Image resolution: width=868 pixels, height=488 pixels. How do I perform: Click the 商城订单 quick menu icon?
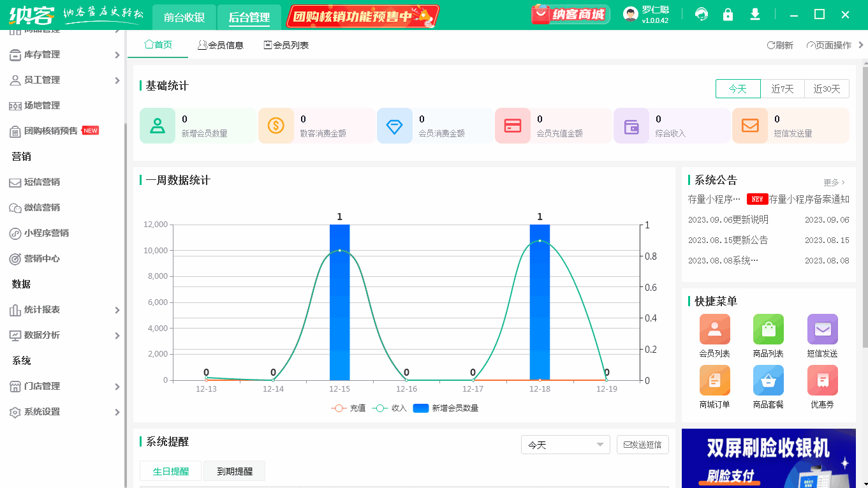[x=714, y=380]
